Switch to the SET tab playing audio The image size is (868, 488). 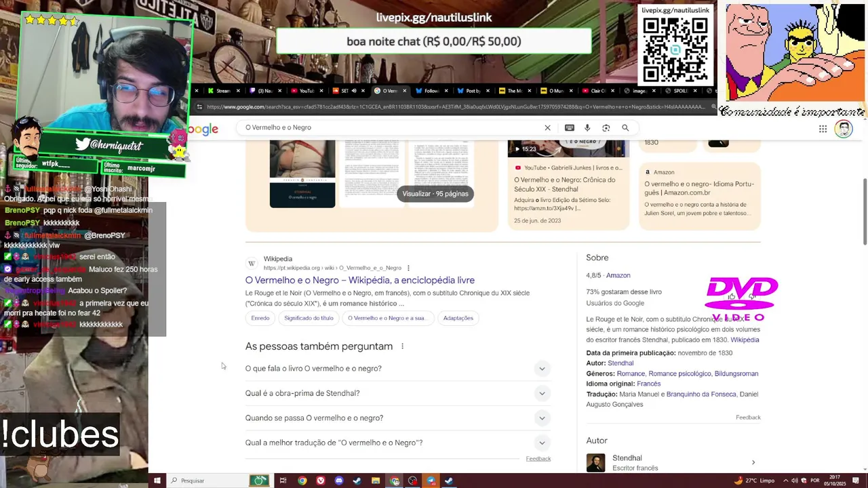(341, 91)
